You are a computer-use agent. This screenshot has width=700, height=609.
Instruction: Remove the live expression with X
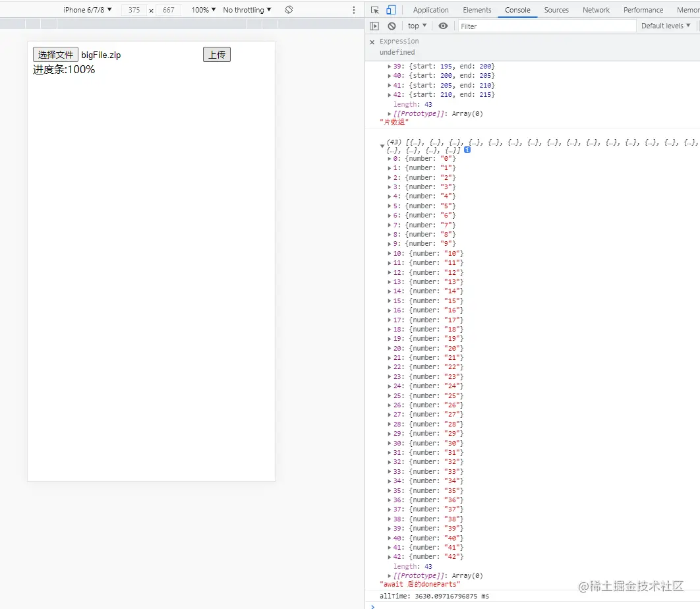[372, 42]
